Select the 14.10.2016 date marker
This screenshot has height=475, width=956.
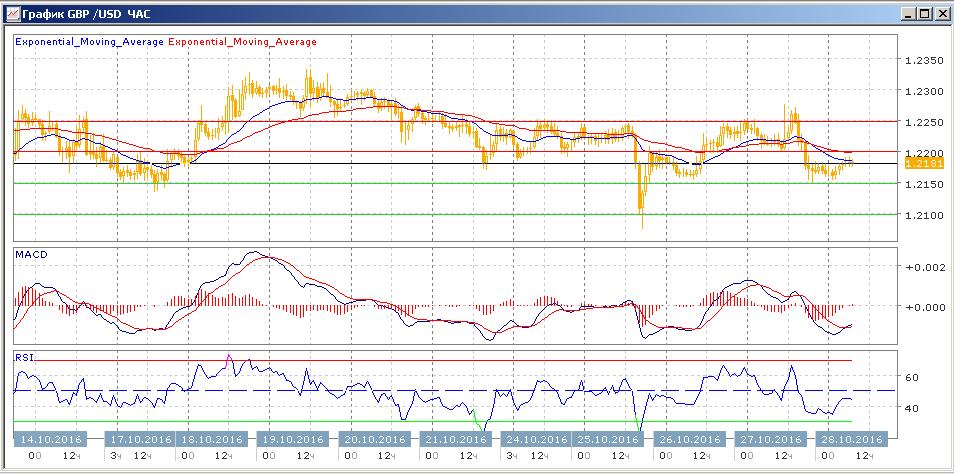coord(49,439)
